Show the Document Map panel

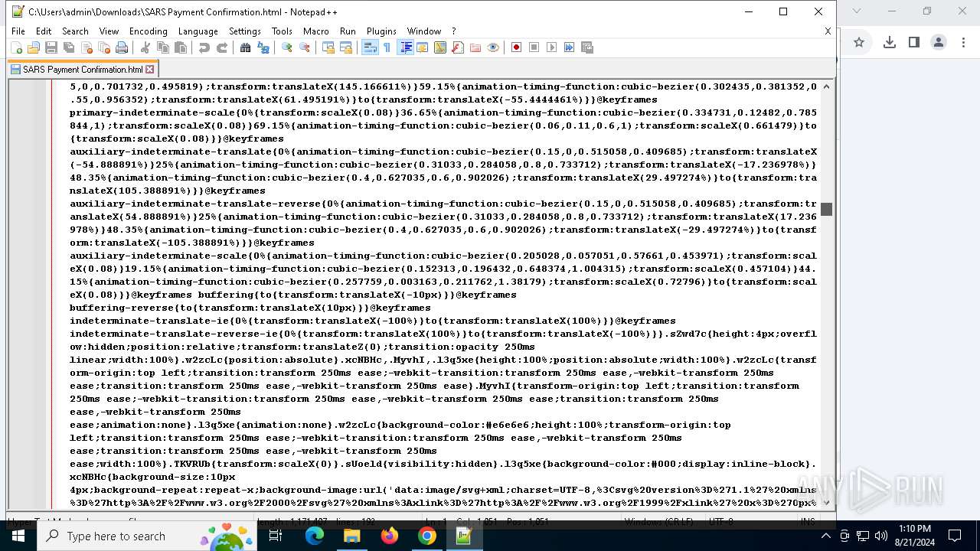(x=440, y=47)
